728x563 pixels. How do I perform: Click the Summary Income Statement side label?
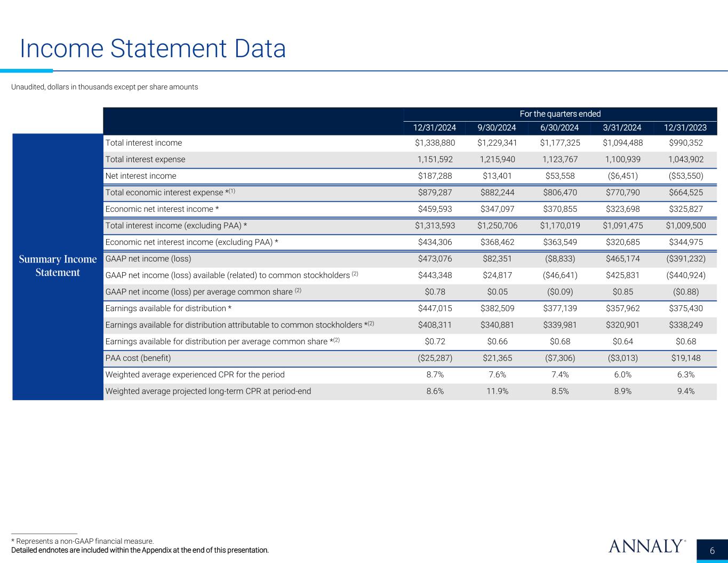coord(58,266)
